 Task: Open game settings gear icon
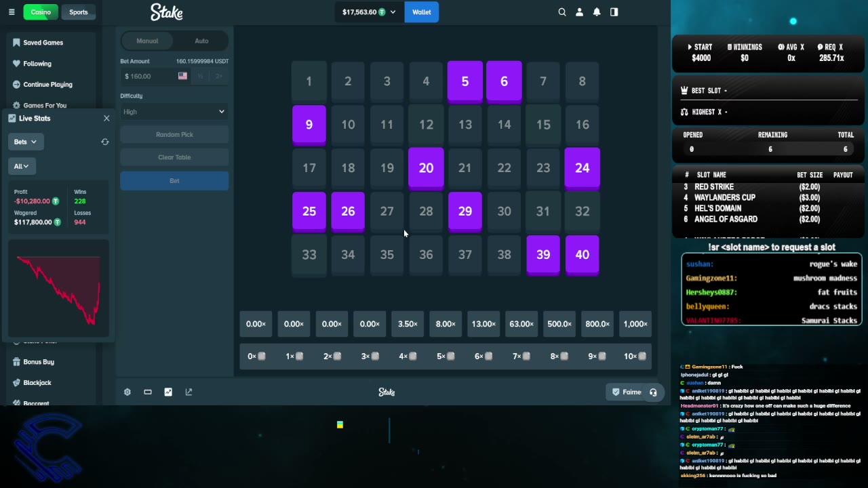pyautogui.click(x=127, y=392)
